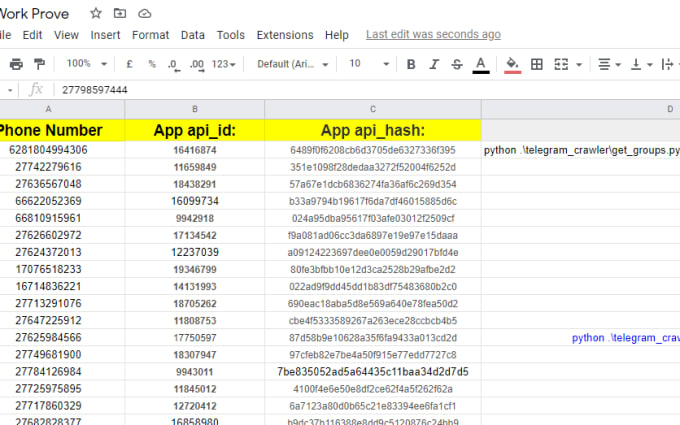Open the Help menu
The height and width of the screenshot is (425, 680).
click(337, 35)
